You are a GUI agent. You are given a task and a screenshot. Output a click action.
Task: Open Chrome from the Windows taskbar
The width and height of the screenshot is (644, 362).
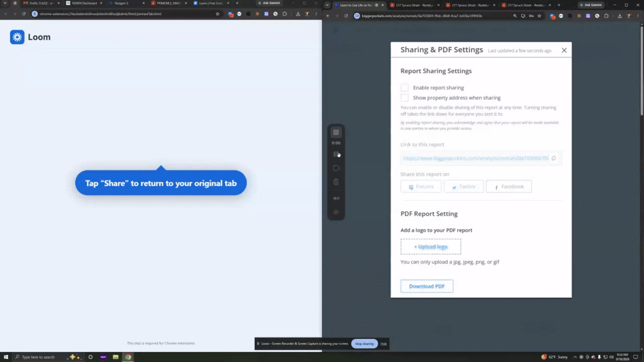(128, 357)
